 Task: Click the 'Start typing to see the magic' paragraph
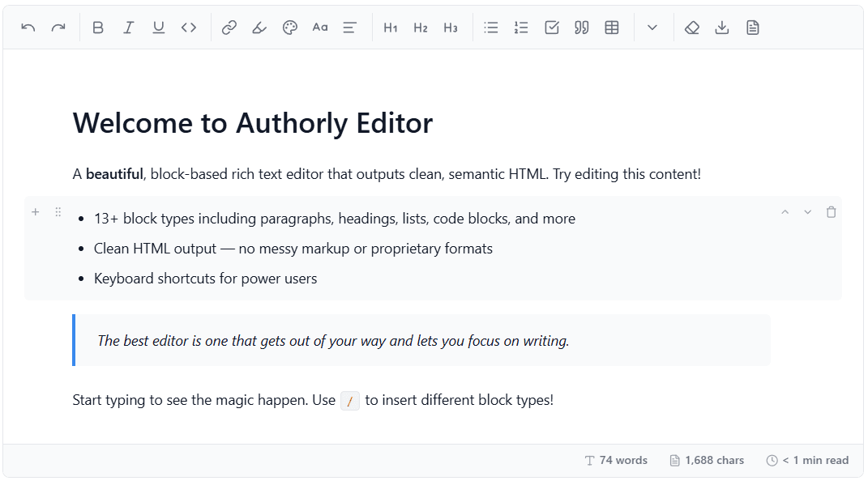(313, 400)
